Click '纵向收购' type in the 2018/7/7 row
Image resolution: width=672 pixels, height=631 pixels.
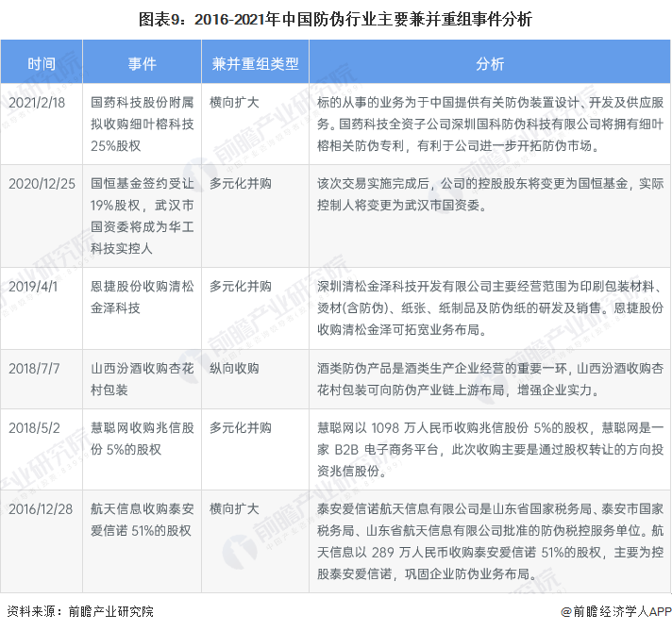click(x=234, y=369)
